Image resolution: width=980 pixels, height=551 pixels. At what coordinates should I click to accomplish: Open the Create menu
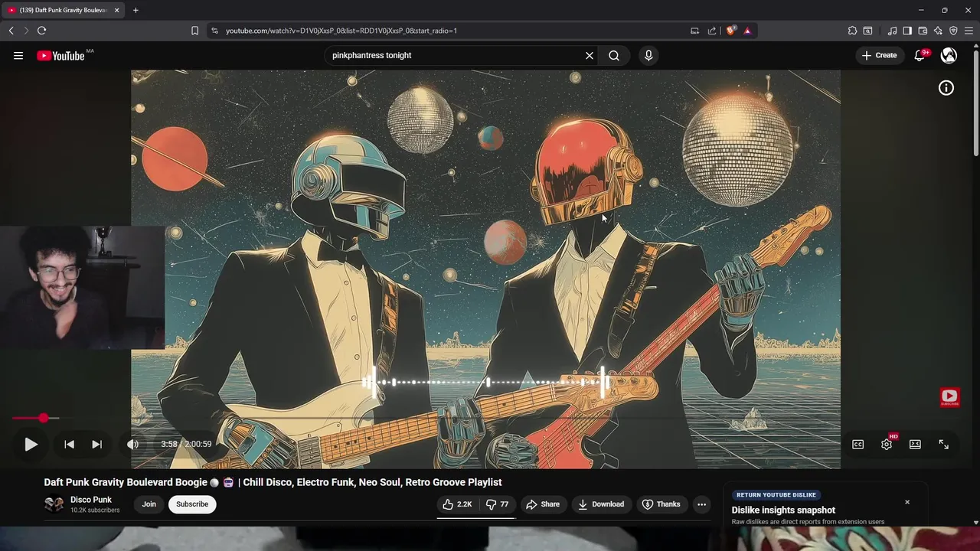point(879,55)
